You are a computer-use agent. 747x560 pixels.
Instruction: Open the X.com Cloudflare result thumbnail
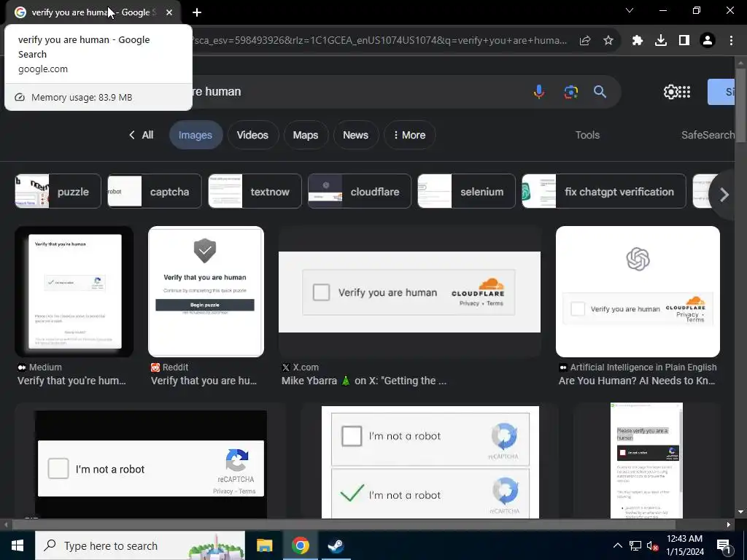[x=410, y=292]
